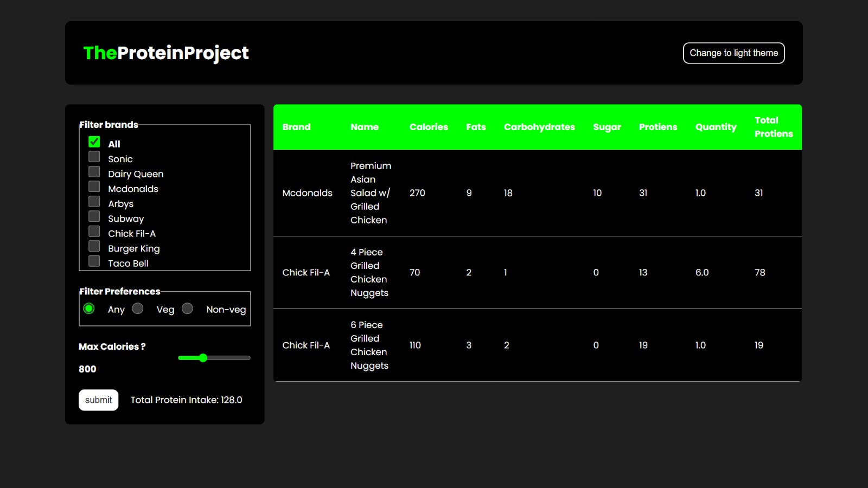
Task: Click the Fats column header
Action: click(x=476, y=127)
